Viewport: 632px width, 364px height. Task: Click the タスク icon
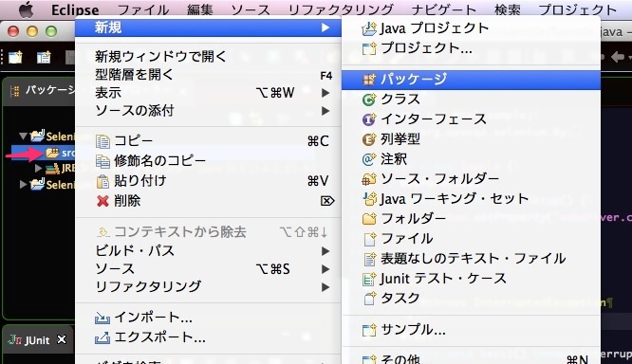(370, 299)
